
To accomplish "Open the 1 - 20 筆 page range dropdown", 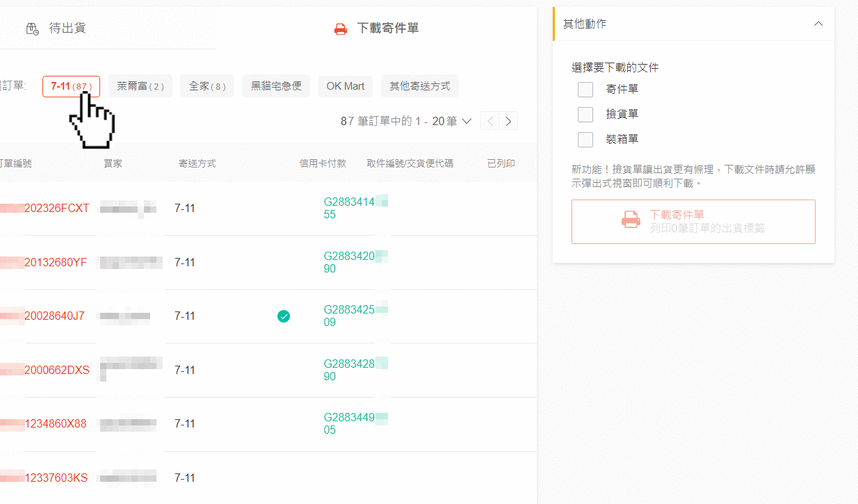I will coord(466,122).
